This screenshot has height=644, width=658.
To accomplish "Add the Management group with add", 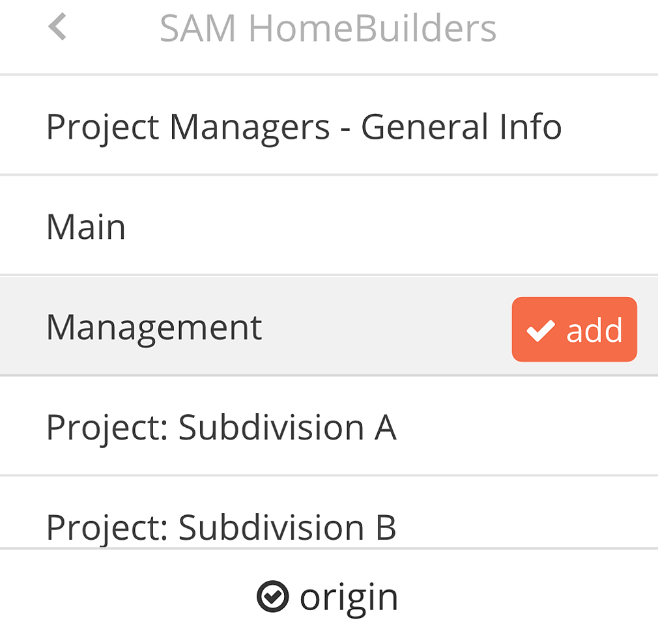I will 574,329.
